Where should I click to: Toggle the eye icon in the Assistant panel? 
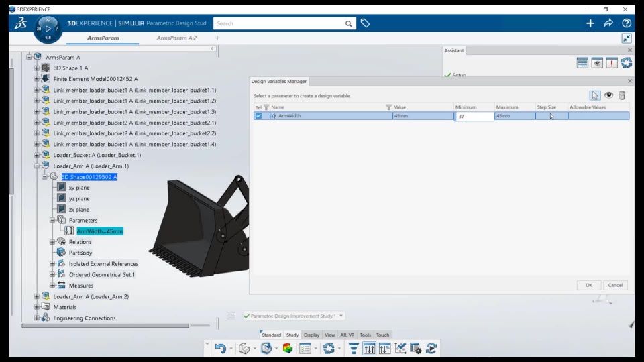click(x=597, y=63)
